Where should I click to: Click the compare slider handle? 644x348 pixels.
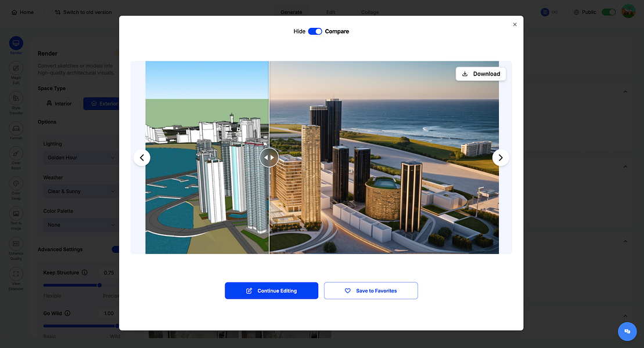[x=269, y=158]
